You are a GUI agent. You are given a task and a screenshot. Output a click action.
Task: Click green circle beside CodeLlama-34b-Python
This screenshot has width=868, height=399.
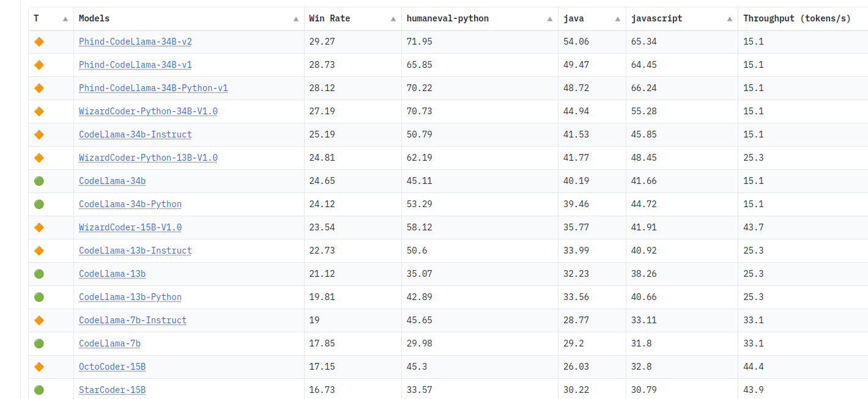[x=39, y=204]
